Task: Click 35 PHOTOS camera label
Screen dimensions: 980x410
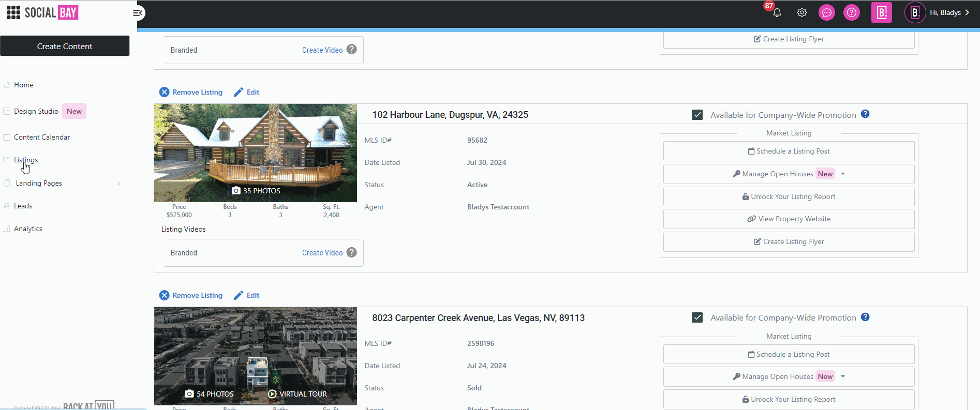Action: (256, 191)
